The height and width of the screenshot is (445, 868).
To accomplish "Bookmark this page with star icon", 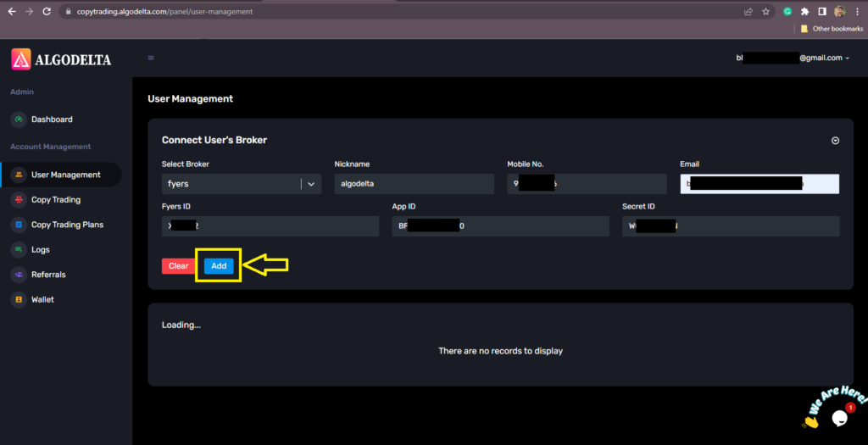I will point(765,12).
